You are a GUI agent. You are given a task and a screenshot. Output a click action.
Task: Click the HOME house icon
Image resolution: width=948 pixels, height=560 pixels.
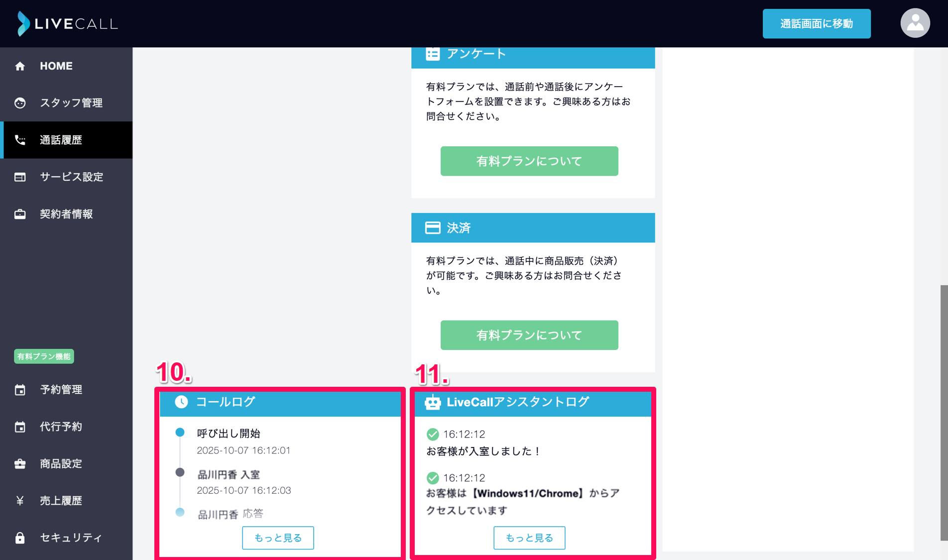click(20, 66)
